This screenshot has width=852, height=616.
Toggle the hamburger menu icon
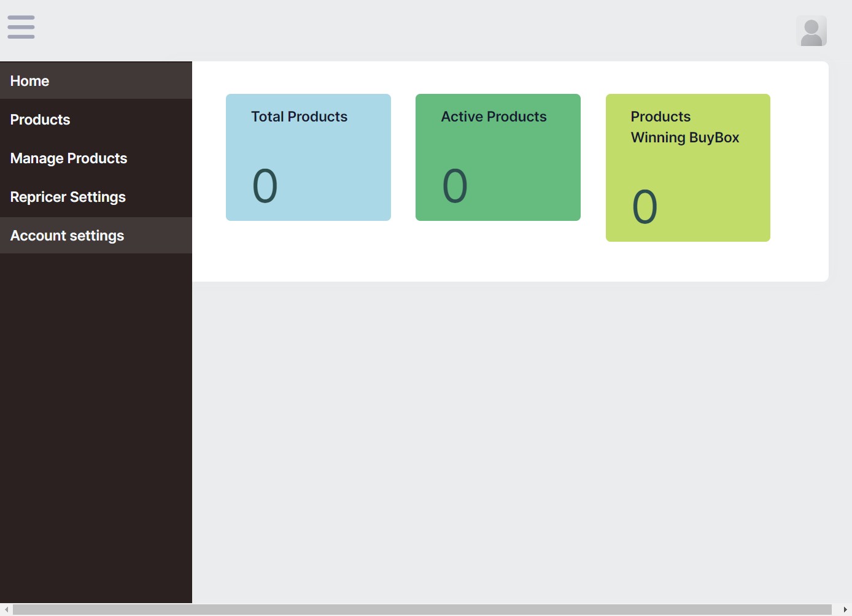(x=21, y=27)
